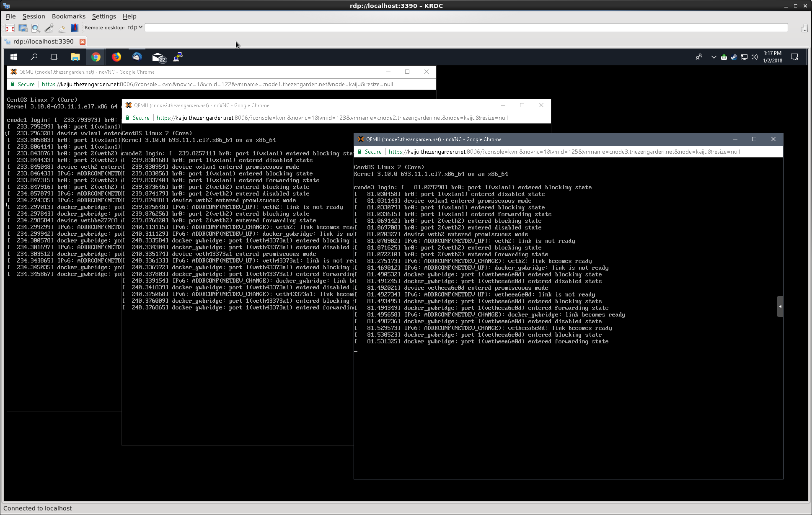Click the icon right of the address field
The height and width of the screenshot is (515, 812).
click(804, 28)
